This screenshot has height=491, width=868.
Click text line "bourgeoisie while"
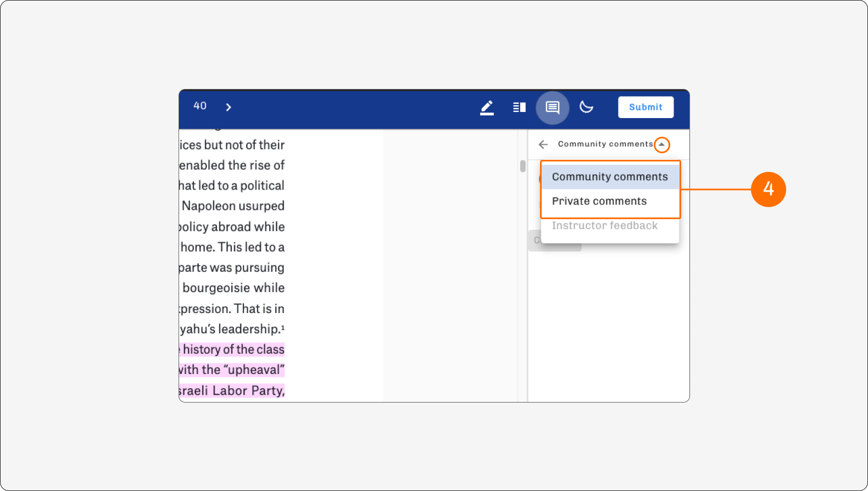point(233,288)
